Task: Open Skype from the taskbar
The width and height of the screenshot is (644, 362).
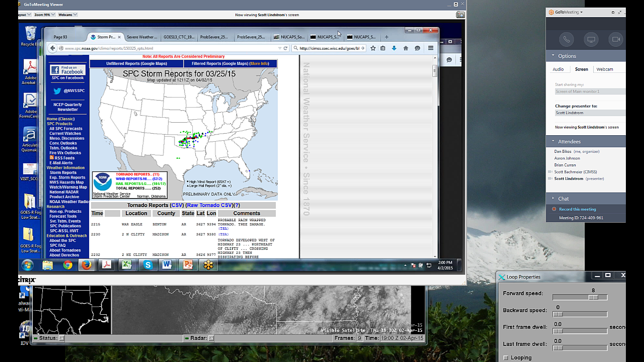Action: click(147, 265)
